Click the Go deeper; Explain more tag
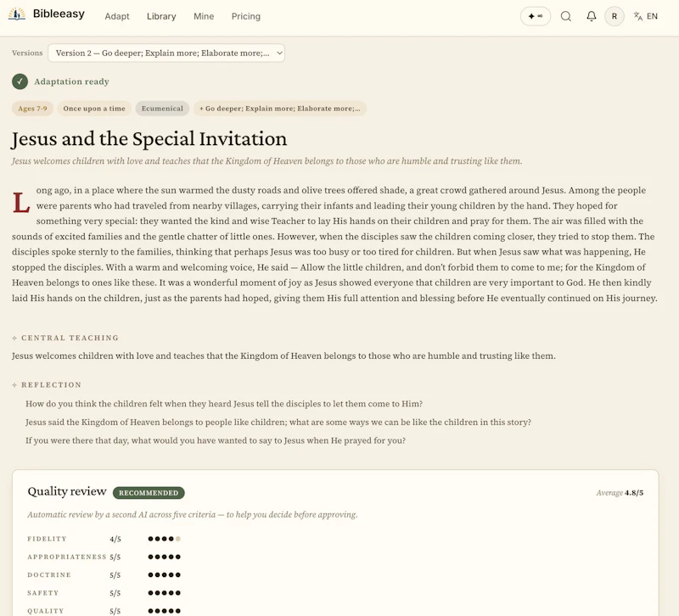 280,109
